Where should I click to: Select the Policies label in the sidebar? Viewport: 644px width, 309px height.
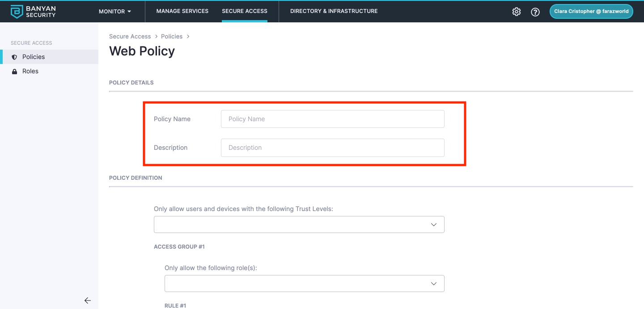(34, 57)
